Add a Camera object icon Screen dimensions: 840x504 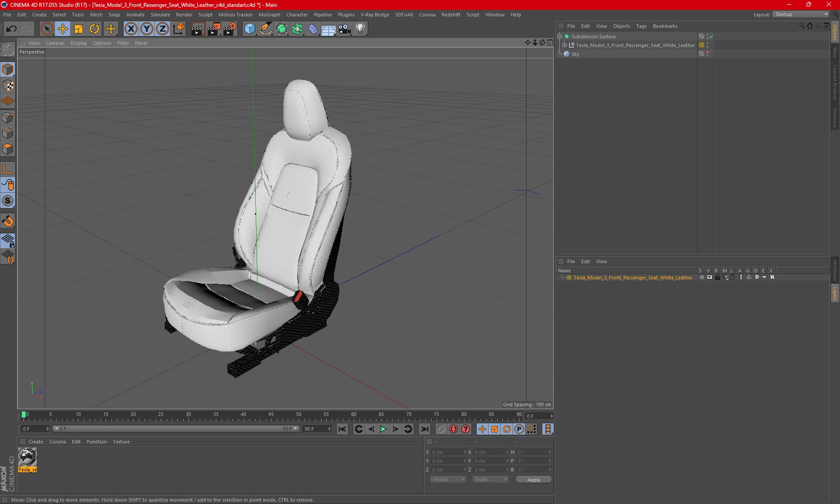tap(344, 29)
